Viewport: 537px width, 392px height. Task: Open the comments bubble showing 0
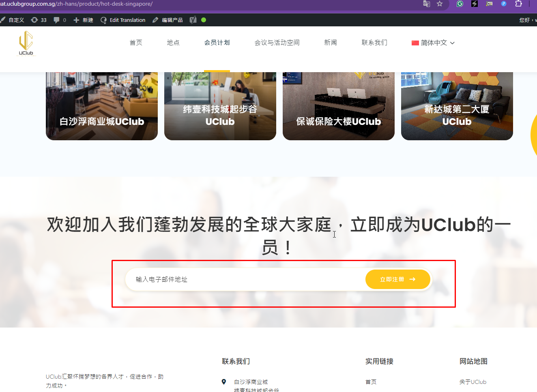click(x=60, y=20)
